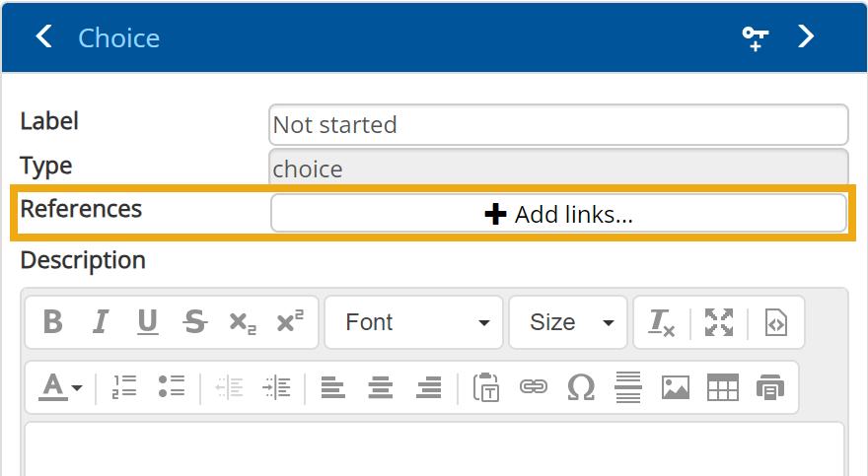The width and height of the screenshot is (868, 476).
Task: Click the Label input field
Action: point(558,125)
